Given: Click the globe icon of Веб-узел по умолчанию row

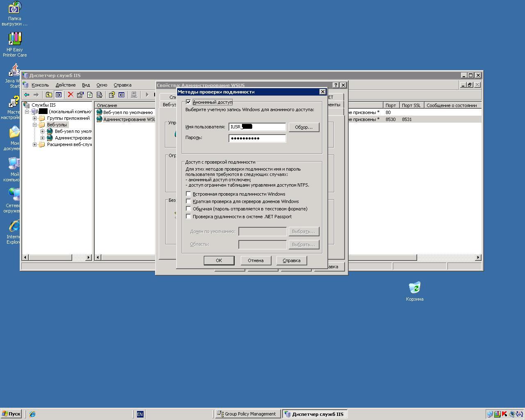Looking at the screenshot, I should pyautogui.click(x=99, y=112).
